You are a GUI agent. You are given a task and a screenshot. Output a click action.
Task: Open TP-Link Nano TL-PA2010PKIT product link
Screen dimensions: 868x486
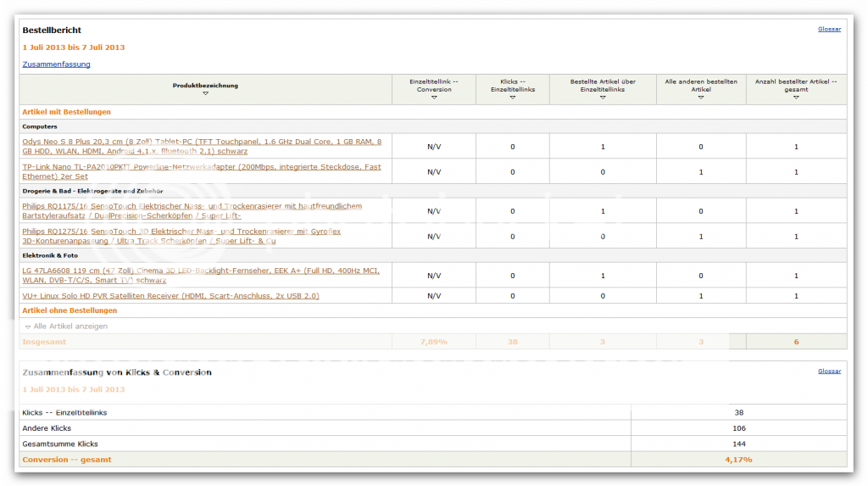click(202, 171)
